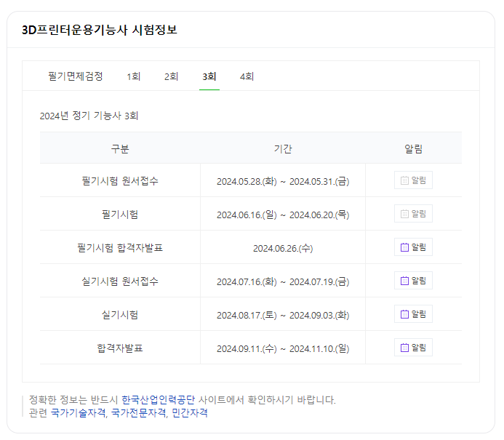Viewport: 504px width, 440px height.
Task: Click the 구분 column header
Action: (120, 149)
